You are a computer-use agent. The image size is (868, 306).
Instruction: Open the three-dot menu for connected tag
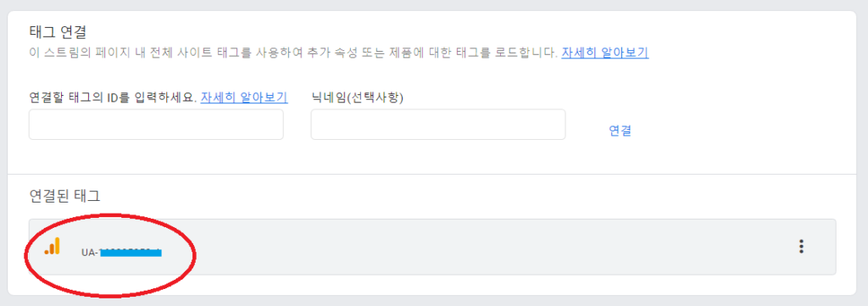[x=801, y=247]
